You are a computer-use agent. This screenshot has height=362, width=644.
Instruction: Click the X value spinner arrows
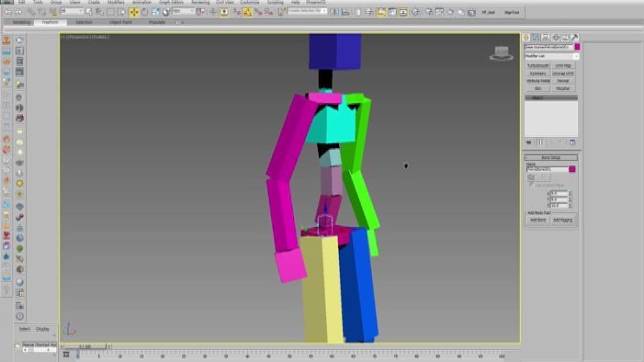click(x=570, y=193)
